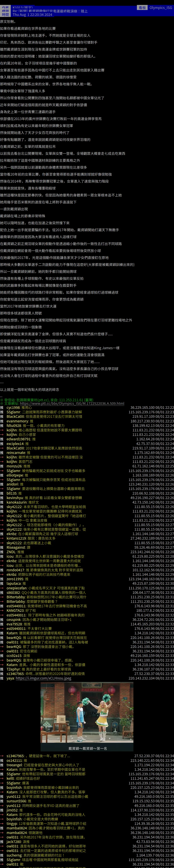Click username edward198791
Image resolution: width=174 pixels, height=868 pixels.
[x=19, y=439]
